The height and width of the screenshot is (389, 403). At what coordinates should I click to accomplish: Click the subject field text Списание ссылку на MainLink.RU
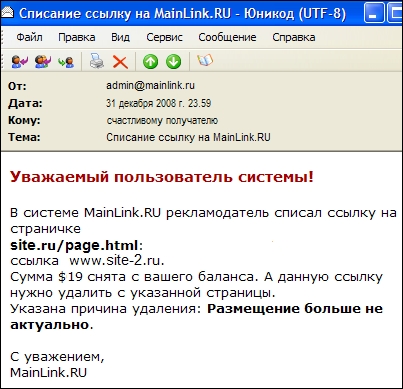click(188, 137)
